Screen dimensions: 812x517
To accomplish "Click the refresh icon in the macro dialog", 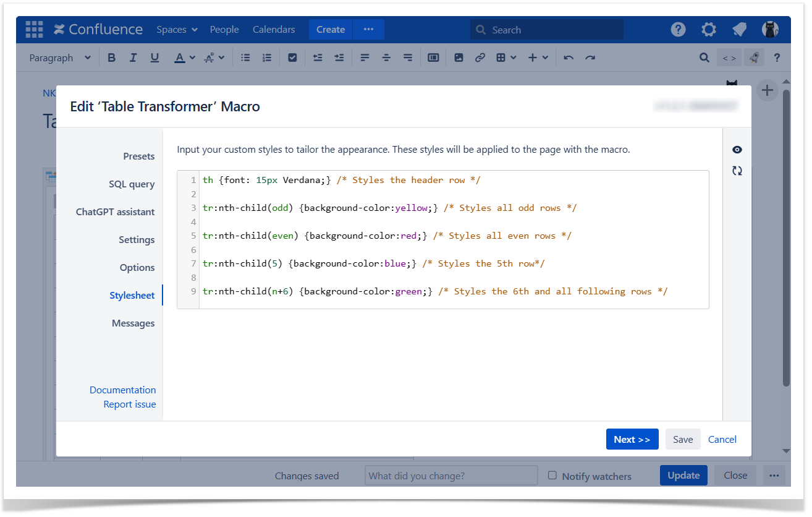I will click(x=737, y=171).
